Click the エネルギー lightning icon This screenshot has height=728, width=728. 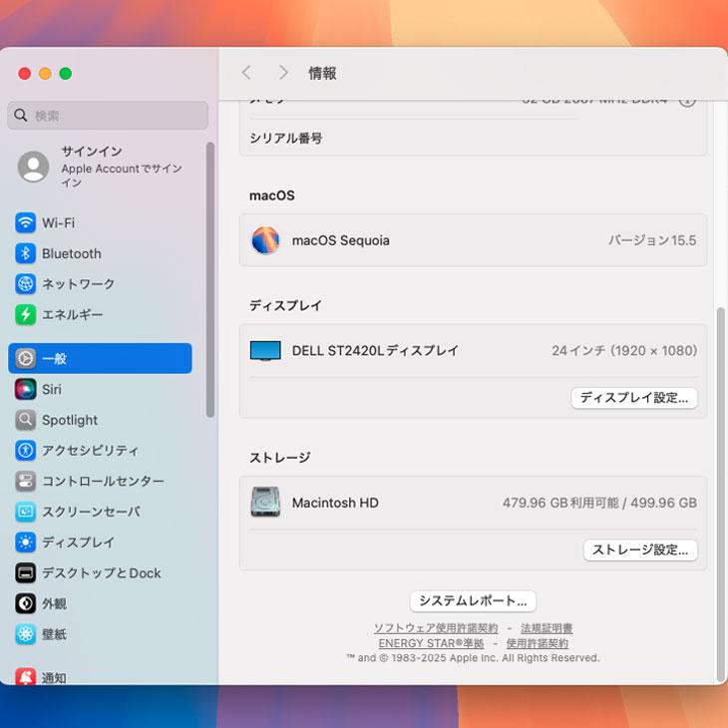[x=26, y=315]
